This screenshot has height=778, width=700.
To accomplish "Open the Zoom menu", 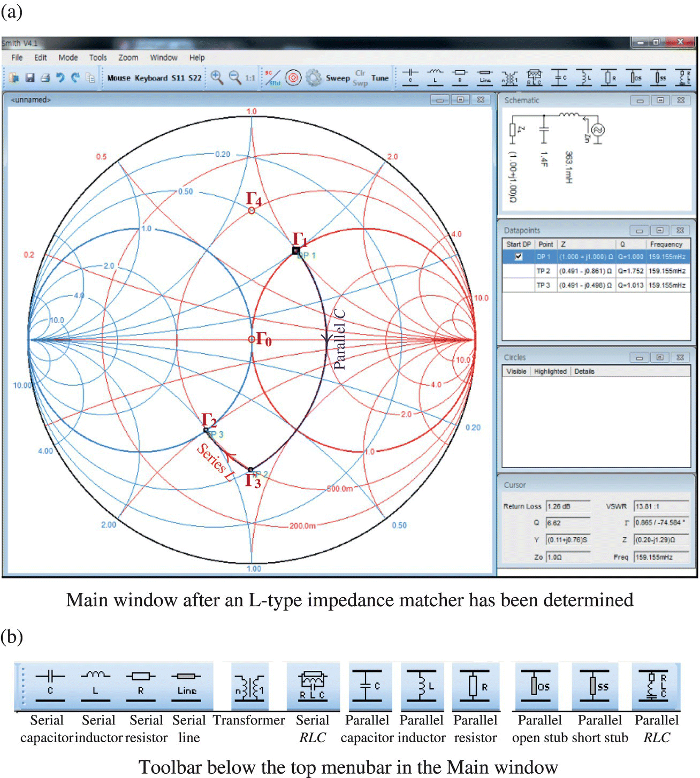I will coord(128,57).
